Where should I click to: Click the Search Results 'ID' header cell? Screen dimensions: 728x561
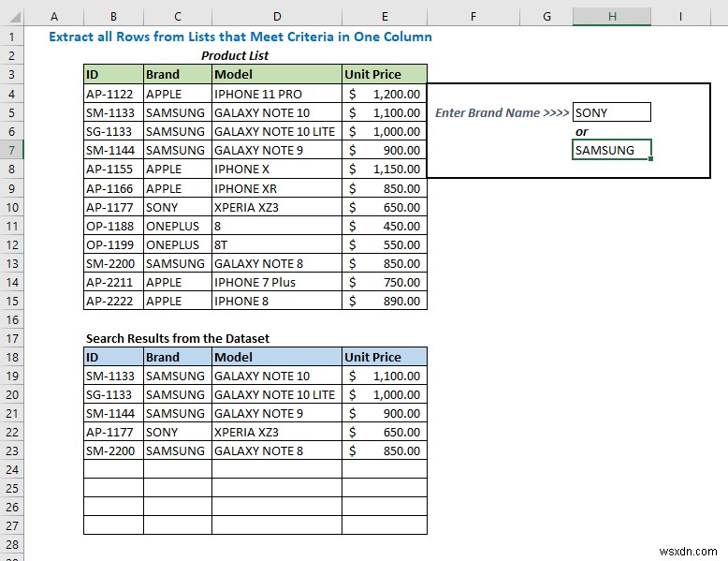pos(114,357)
